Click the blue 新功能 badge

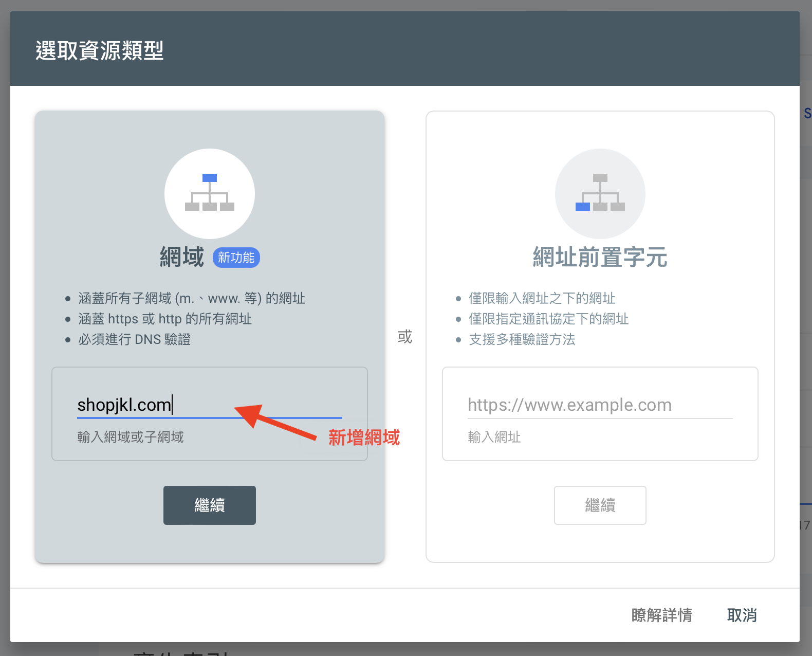point(236,258)
